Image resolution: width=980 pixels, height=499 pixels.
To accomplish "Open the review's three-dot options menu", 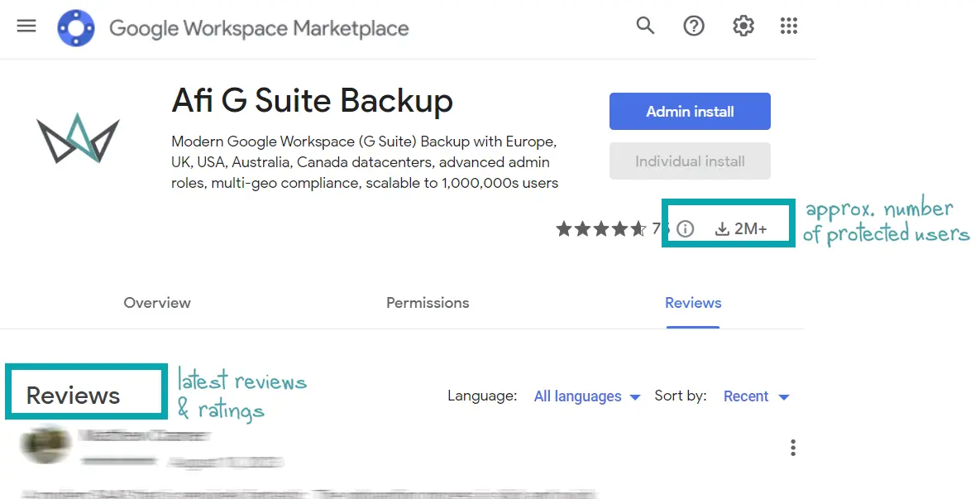I will (792, 449).
